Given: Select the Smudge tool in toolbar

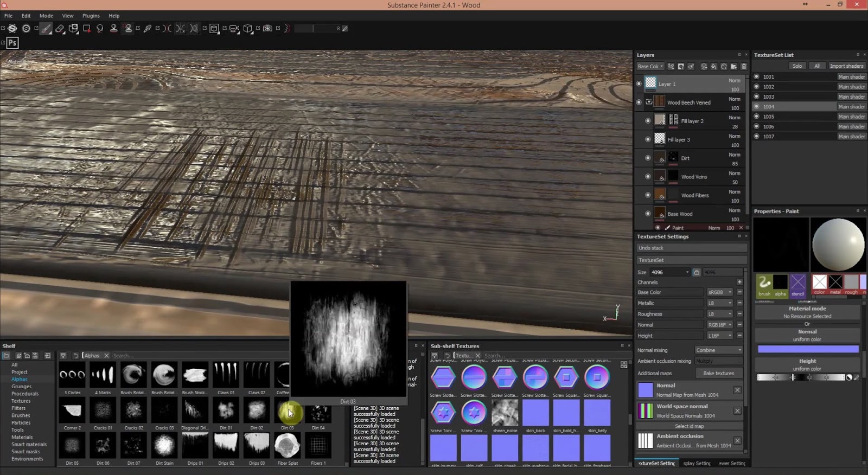Looking at the screenshot, I should (x=100, y=29).
